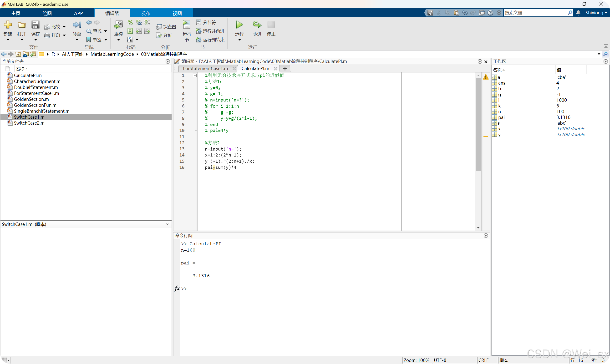Expand the SwitchCase1.m details panel chevron
Viewport: 610px width, 364px height.
coord(167,224)
